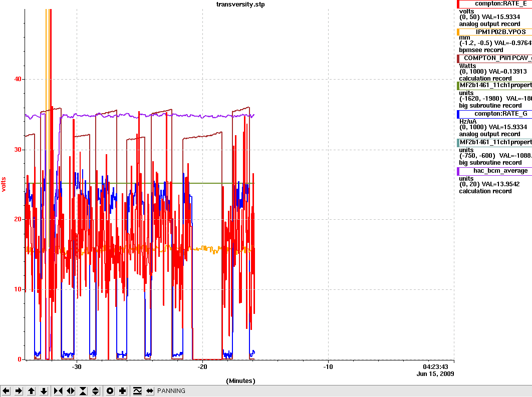Image resolution: width=532 pixels, height=397 pixels.
Task: Select the green MF2b1461_11ch1 legend entry
Action: [x=495, y=85]
